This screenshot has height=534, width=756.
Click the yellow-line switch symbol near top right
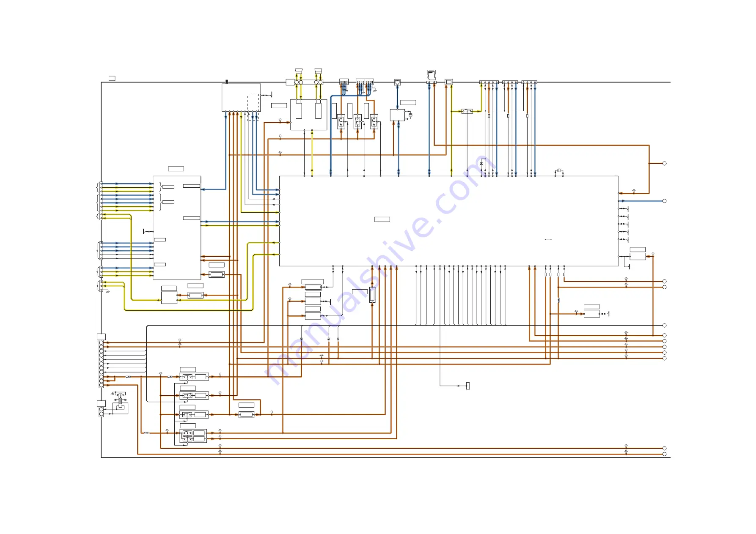tap(467, 111)
